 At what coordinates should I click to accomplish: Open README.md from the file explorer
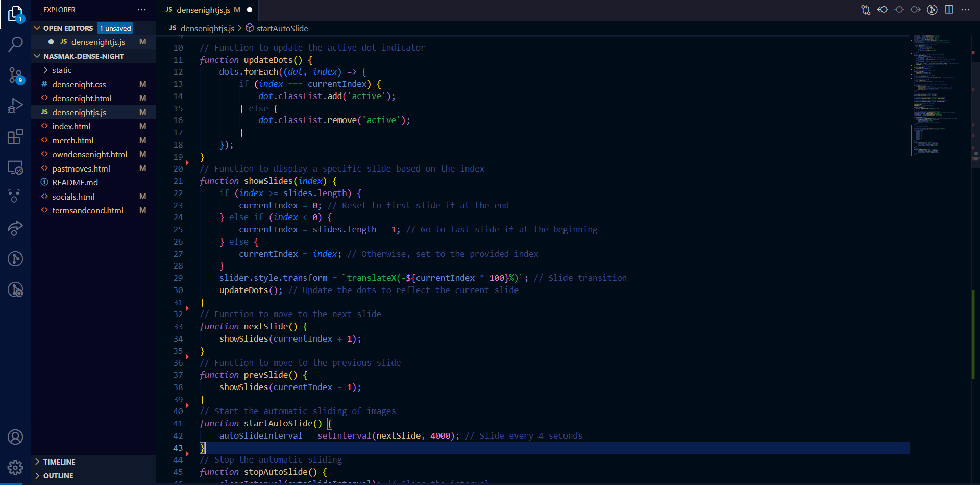[x=75, y=182]
